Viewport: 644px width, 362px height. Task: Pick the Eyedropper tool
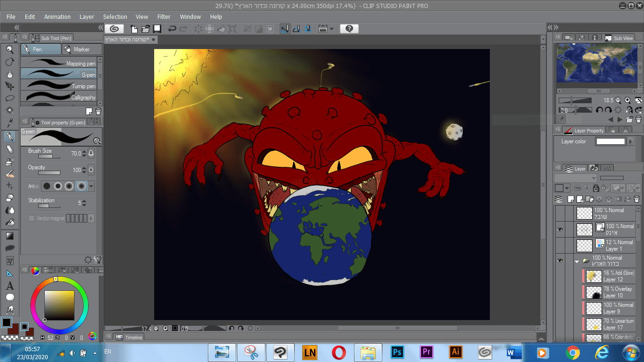(9, 123)
